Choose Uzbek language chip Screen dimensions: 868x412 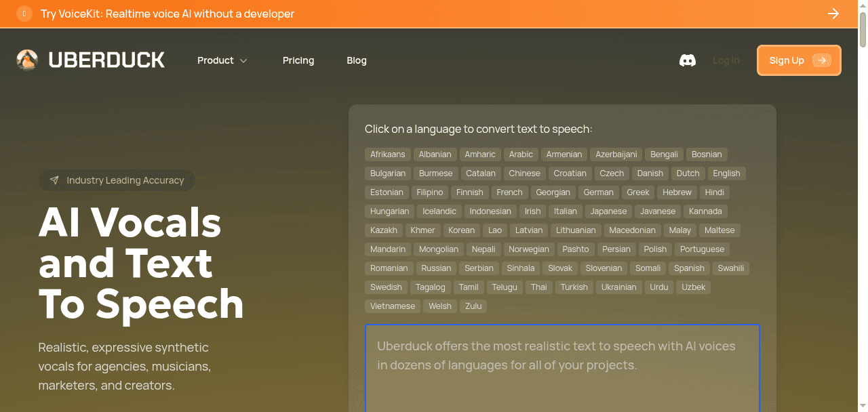coord(694,287)
